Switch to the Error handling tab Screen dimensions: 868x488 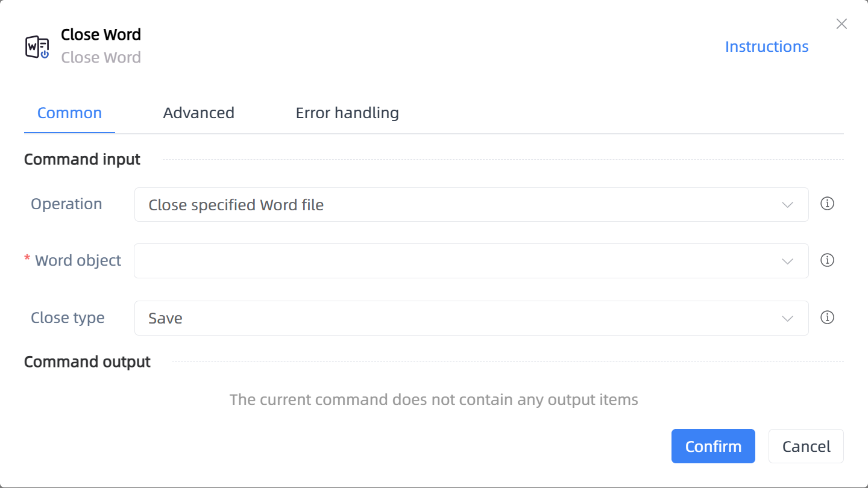pyautogui.click(x=347, y=113)
